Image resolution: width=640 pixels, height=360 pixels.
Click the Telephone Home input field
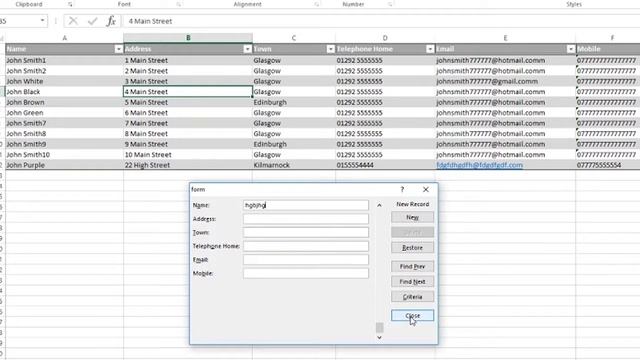[x=306, y=246]
